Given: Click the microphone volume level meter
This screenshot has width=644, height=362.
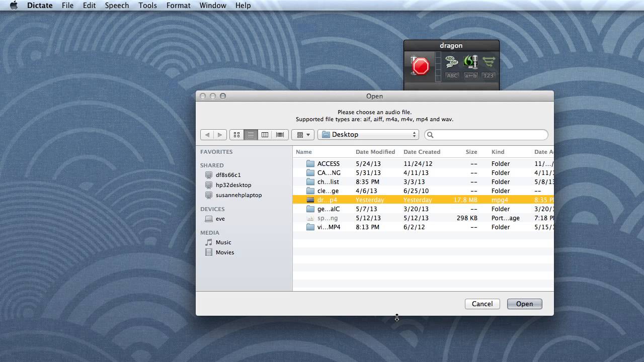Looking at the screenshot, I should tap(438, 67).
